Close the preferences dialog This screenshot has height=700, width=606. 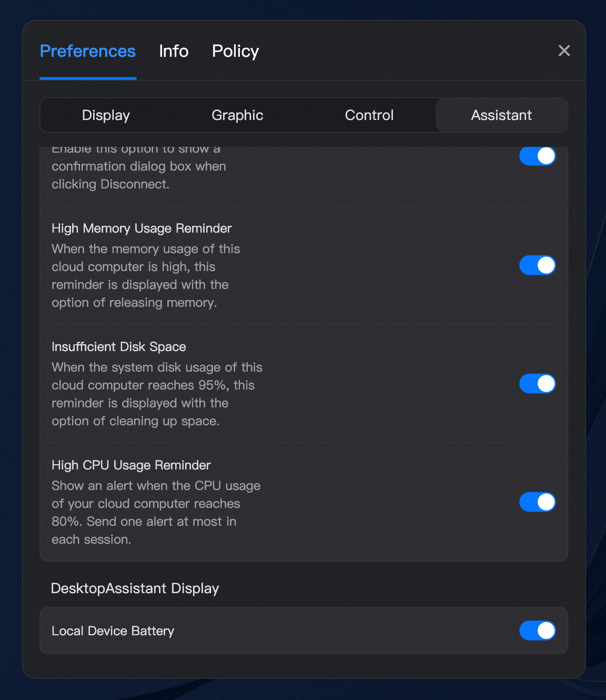(x=564, y=51)
